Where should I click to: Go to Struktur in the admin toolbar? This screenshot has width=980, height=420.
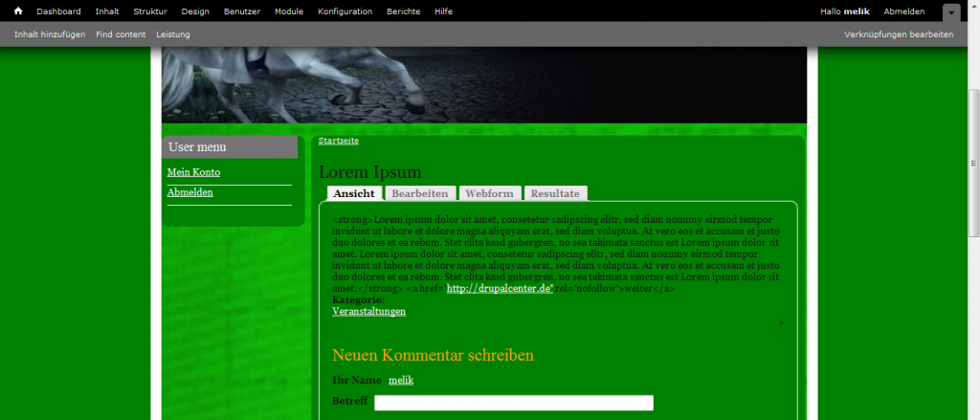[x=150, y=11]
